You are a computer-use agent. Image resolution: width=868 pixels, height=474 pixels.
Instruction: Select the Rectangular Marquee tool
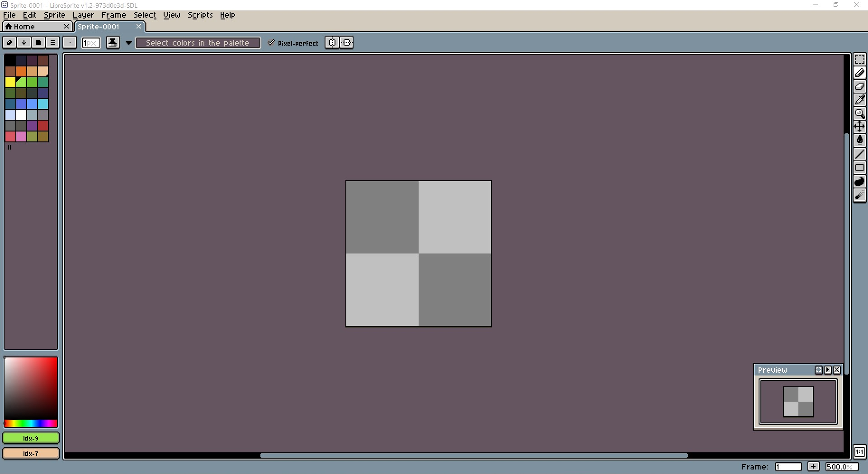pos(859,60)
